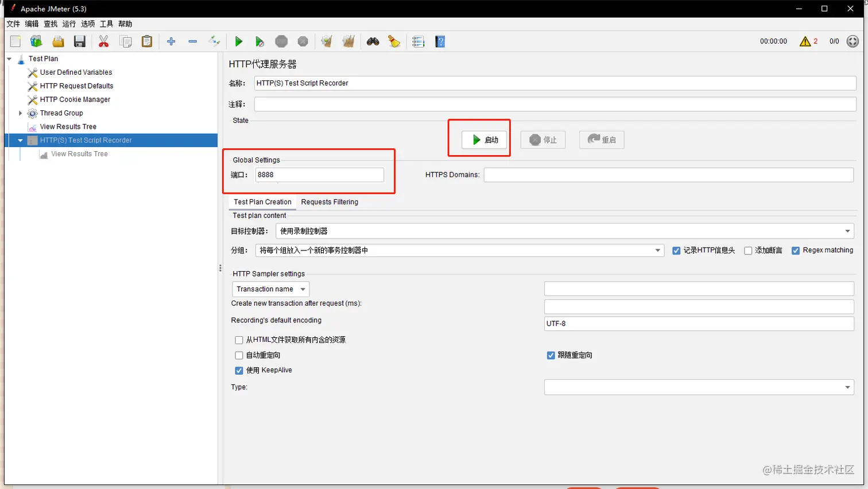The height and width of the screenshot is (489, 868).
Task: Uncheck 记录HTTP信息头 checkbox
Action: point(676,251)
